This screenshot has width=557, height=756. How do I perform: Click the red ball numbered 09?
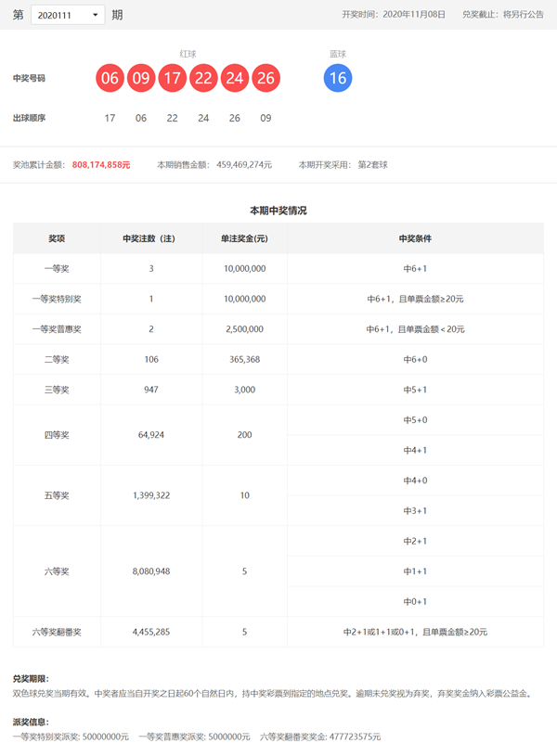click(x=141, y=78)
